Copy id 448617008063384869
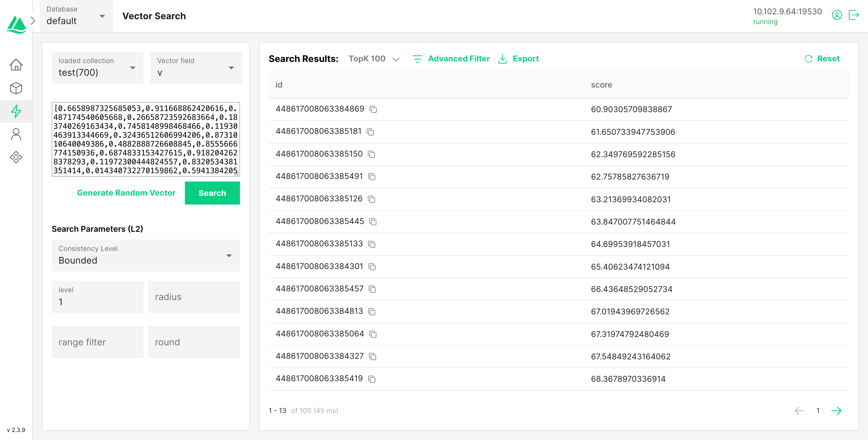The width and height of the screenshot is (868, 440). click(373, 109)
